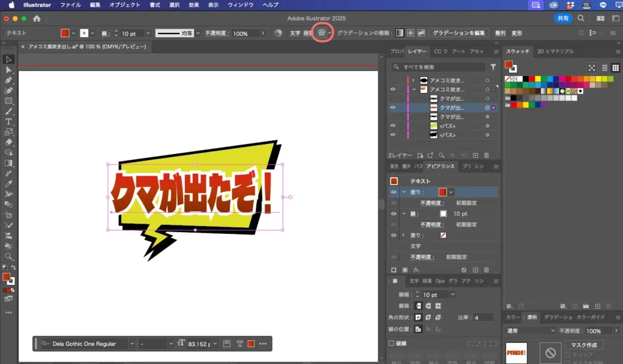Screen dimensions: 623x364
Task: Hide the yellow パス layer
Action: (393, 126)
